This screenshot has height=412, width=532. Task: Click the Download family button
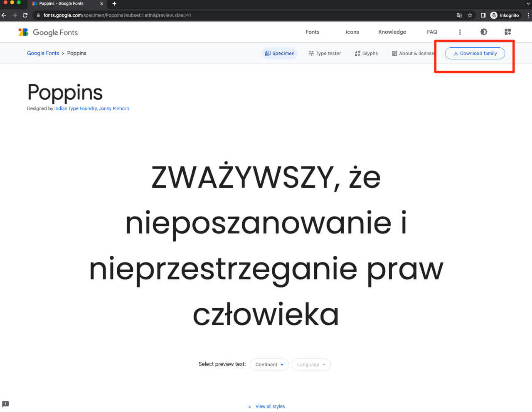[x=475, y=53]
